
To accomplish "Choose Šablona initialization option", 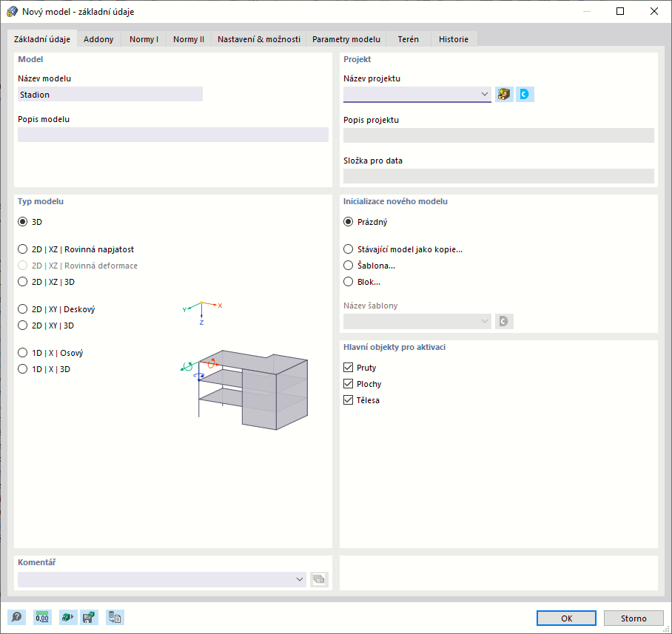I will tap(349, 266).
